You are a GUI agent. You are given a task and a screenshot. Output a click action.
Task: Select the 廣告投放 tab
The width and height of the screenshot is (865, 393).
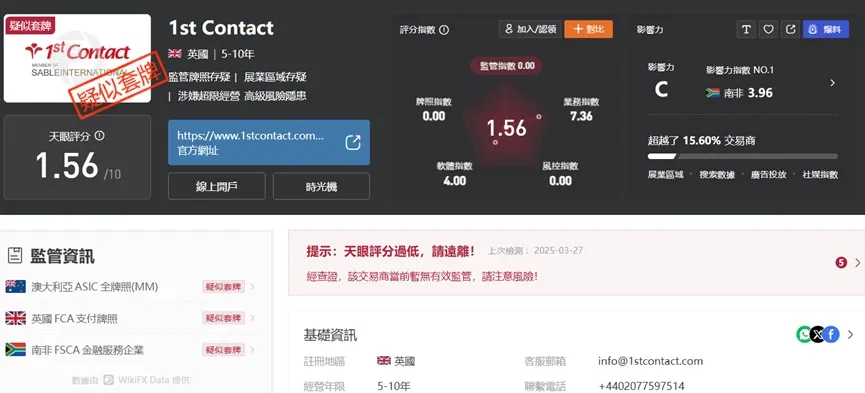pos(768,174)
